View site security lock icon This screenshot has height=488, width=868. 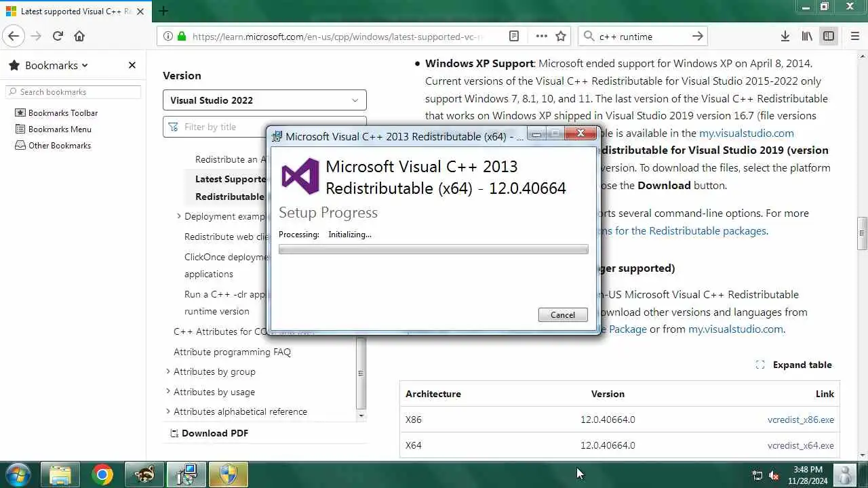click(181, 37)
